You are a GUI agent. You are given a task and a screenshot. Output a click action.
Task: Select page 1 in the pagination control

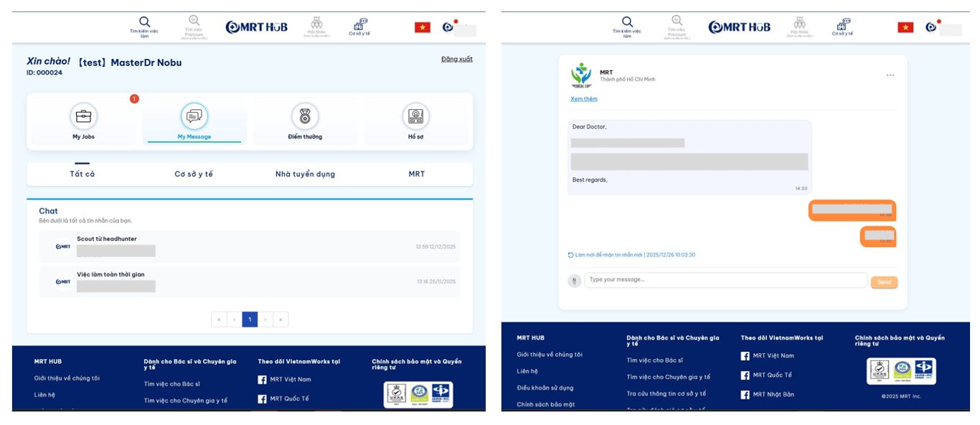tap(250, 319)
